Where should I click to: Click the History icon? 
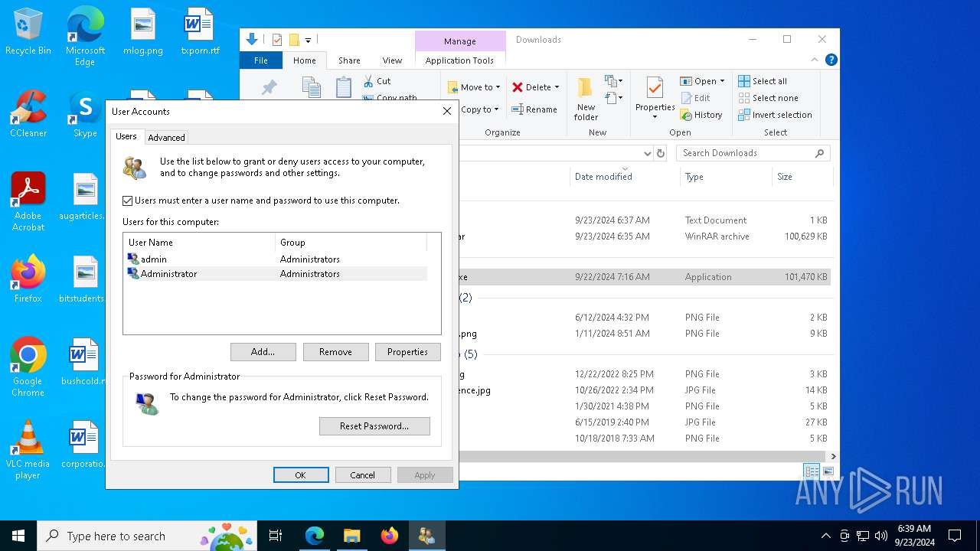[x=686, y=115]
